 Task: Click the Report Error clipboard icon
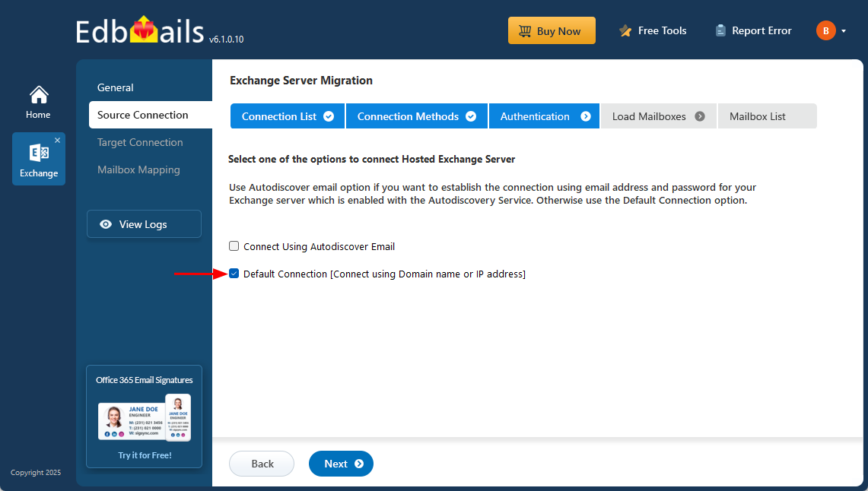point(720,30)
